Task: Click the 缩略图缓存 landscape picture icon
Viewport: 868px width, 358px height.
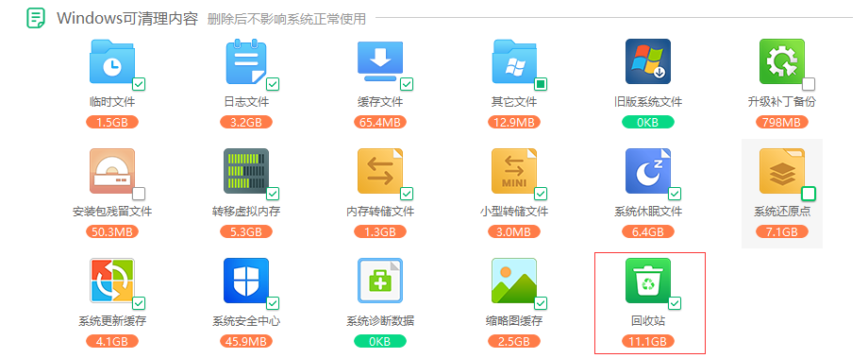Action: coord(515,281)
